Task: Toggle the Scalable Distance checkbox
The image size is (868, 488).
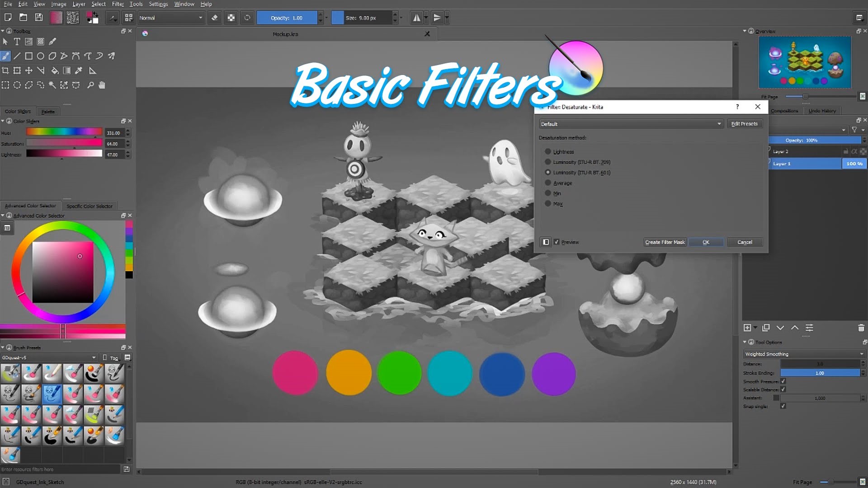Action: click(x=783, y=389)
